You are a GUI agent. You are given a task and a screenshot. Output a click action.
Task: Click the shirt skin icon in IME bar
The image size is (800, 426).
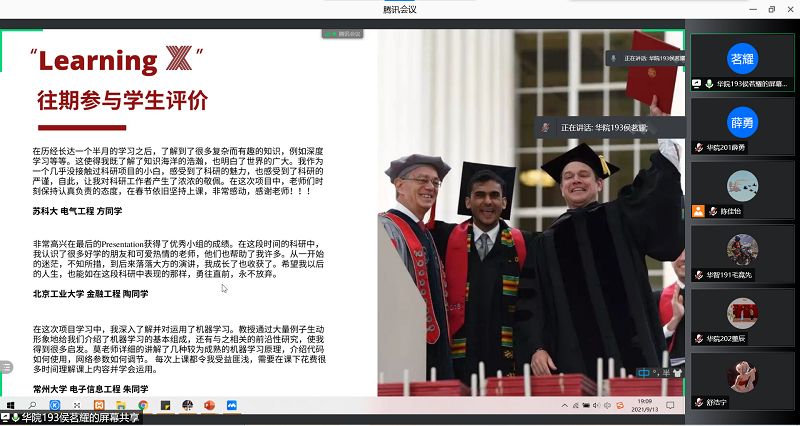[x=677, y=373]
